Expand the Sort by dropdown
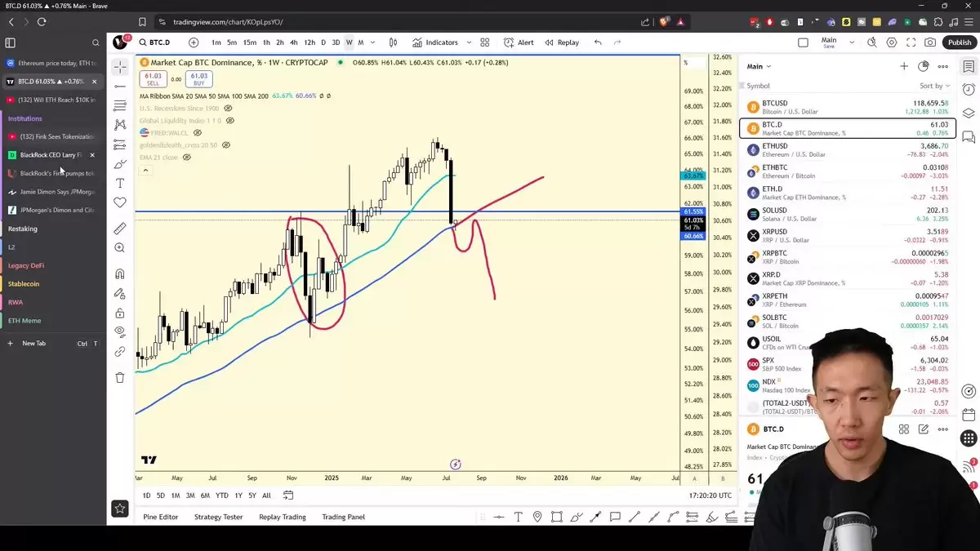Image resolution: width=980 pixels, height=551 pixels. pyautogui.click(x=935, y=86)
